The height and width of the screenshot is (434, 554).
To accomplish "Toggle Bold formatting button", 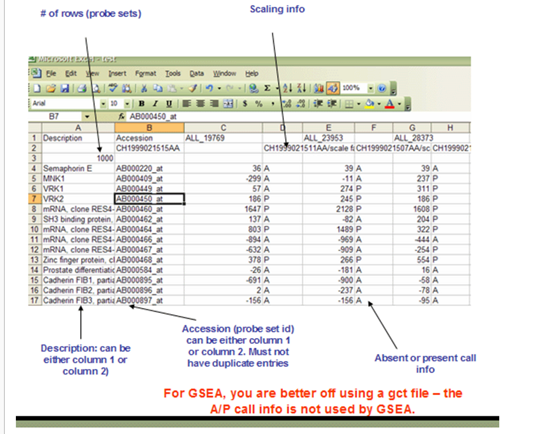I will pos(141,104).
